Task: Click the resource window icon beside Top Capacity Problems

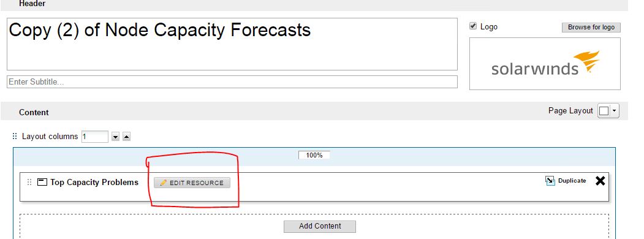Action: (42, 182)
